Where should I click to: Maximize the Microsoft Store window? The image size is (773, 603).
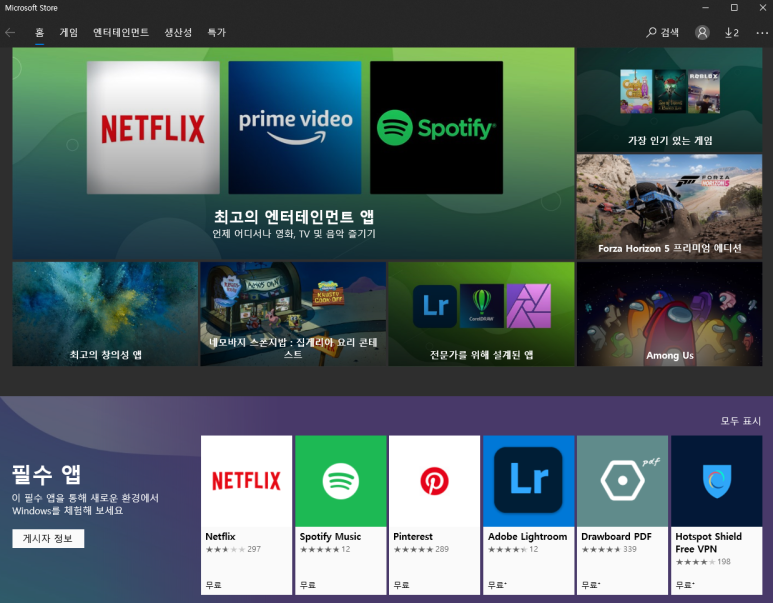pyautogui.click(x=734, y=8)
